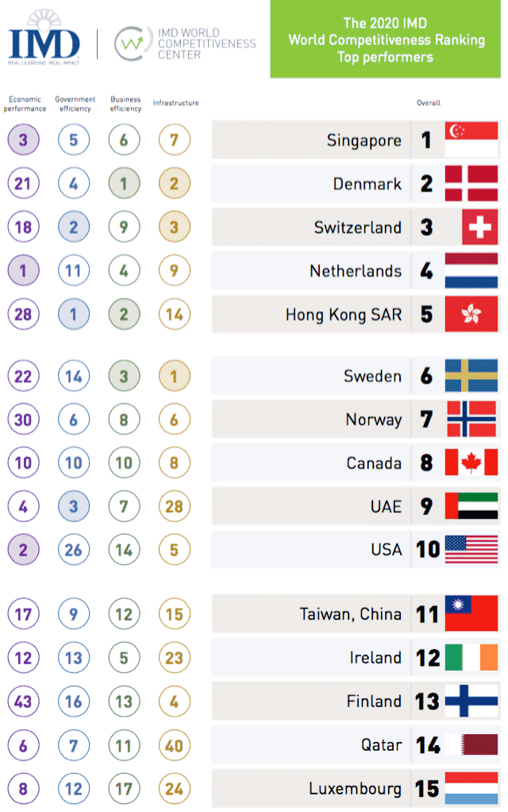Select the Netherlands country name
Screen dimensions: 508x812
(356, 272)
